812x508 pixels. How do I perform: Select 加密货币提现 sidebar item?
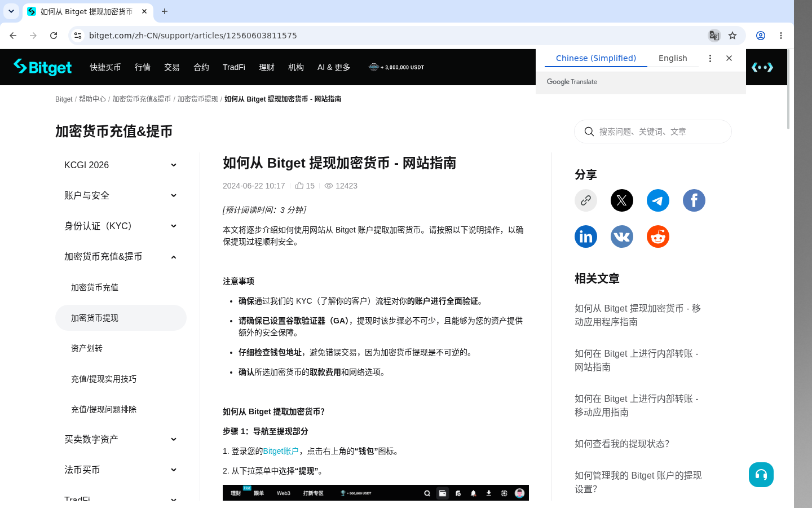121,318
